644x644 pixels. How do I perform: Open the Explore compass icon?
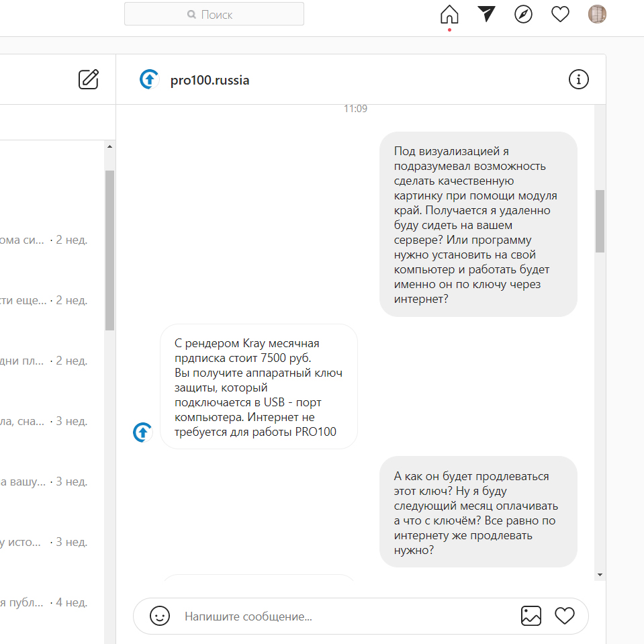523,14
